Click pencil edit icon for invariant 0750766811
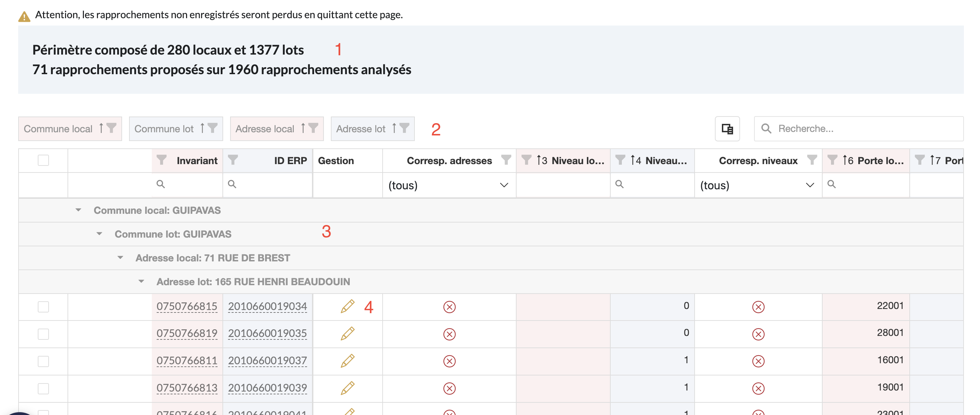Screen dimensions: 980x415 (x=347, y=360)
